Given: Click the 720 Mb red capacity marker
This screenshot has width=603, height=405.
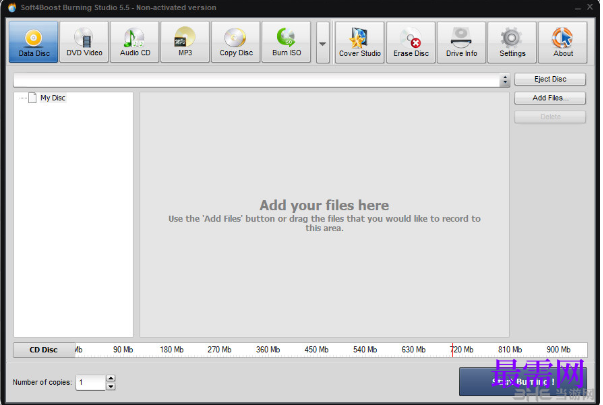Looking at the screenshot, I should pos(452,350).
